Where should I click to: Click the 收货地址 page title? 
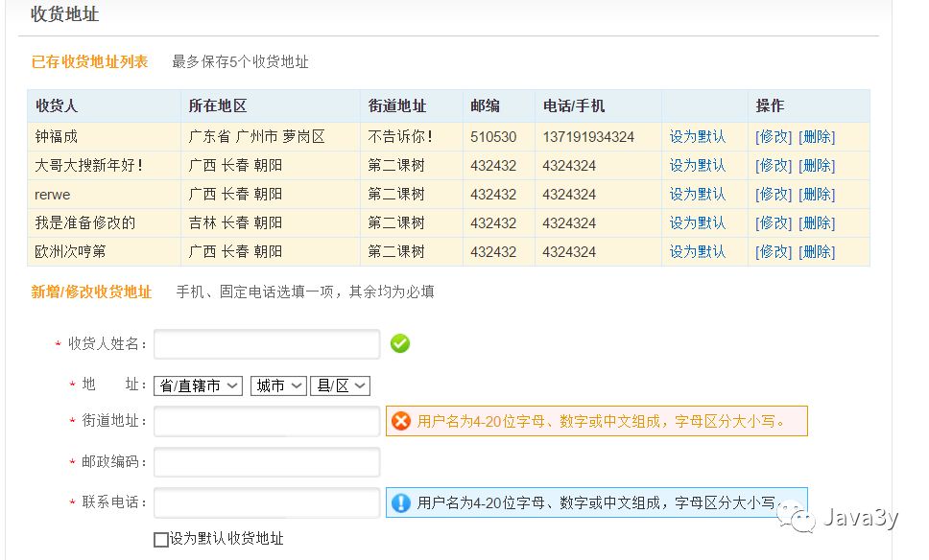point(64,14)
